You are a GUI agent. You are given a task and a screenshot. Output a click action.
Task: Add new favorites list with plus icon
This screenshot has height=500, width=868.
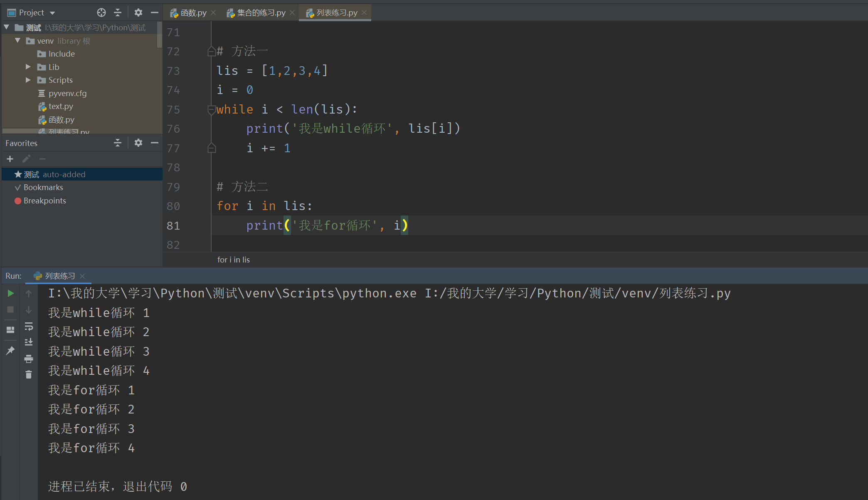10,159
